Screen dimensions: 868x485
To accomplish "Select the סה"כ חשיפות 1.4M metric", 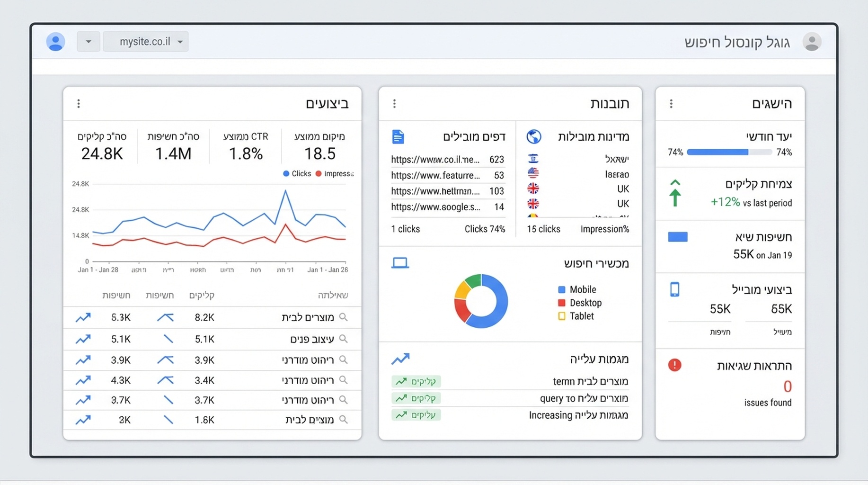I will pyautogui.click(x=173, y=146).
